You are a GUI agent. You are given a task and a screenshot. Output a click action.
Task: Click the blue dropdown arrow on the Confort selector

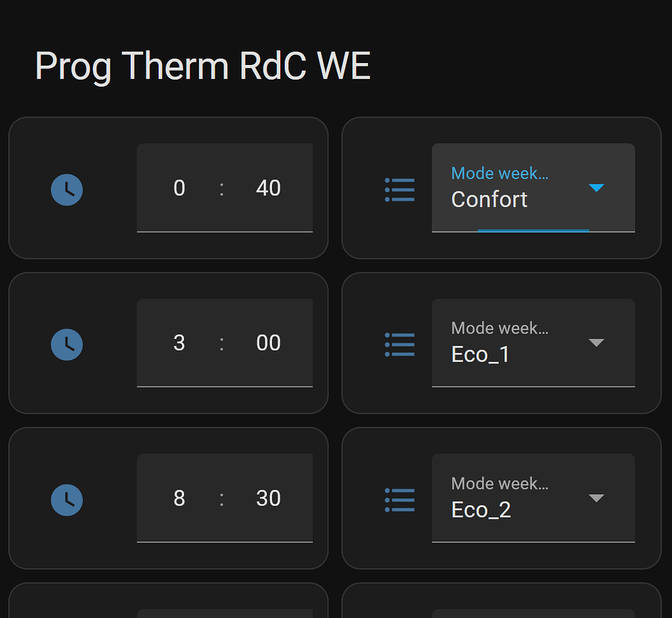597,188
